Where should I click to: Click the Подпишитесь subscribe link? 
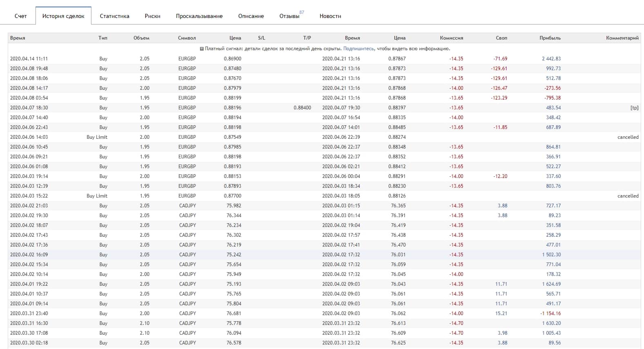358,49
